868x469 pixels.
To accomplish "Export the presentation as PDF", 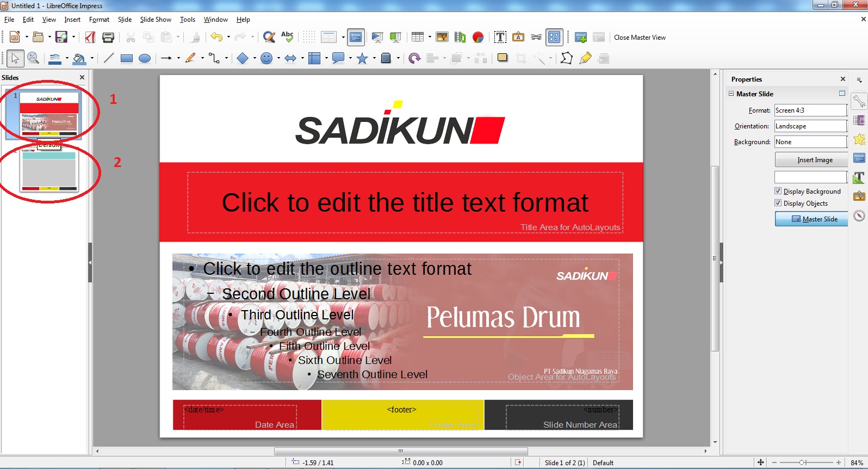I will pos(90,37).
